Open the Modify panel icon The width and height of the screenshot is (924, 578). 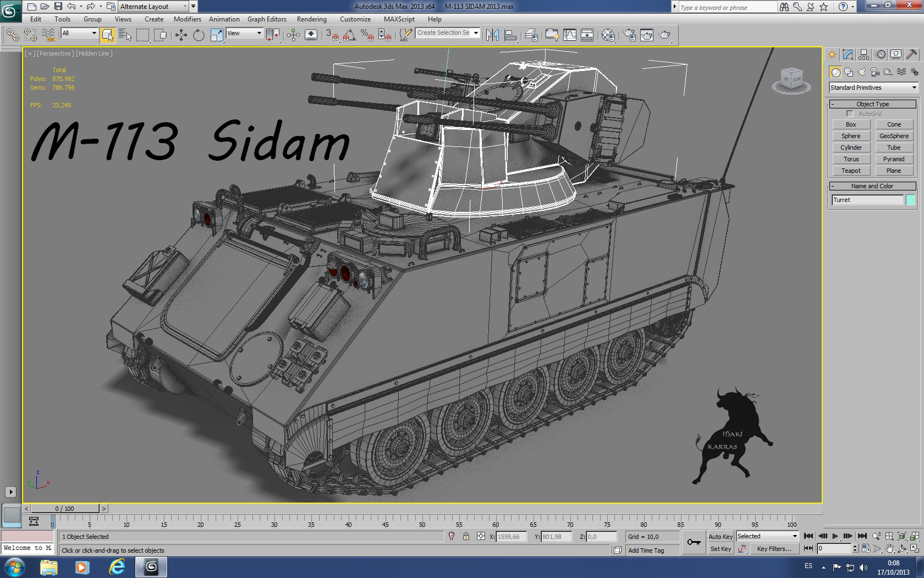click(x=848, y=54)
